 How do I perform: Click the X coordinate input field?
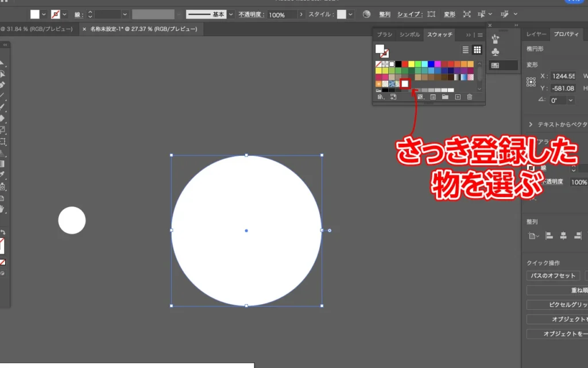point(563,76)
